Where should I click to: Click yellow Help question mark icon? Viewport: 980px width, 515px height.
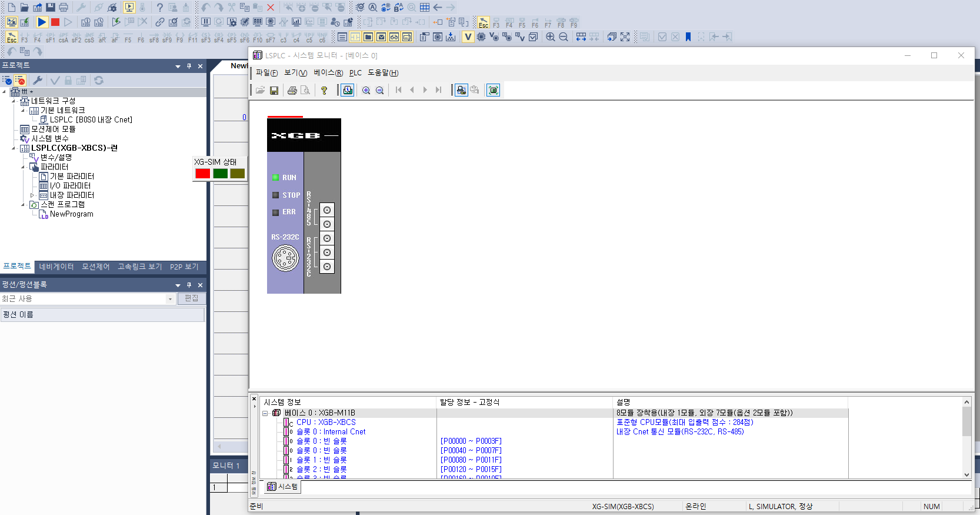[x=324, y=90]
